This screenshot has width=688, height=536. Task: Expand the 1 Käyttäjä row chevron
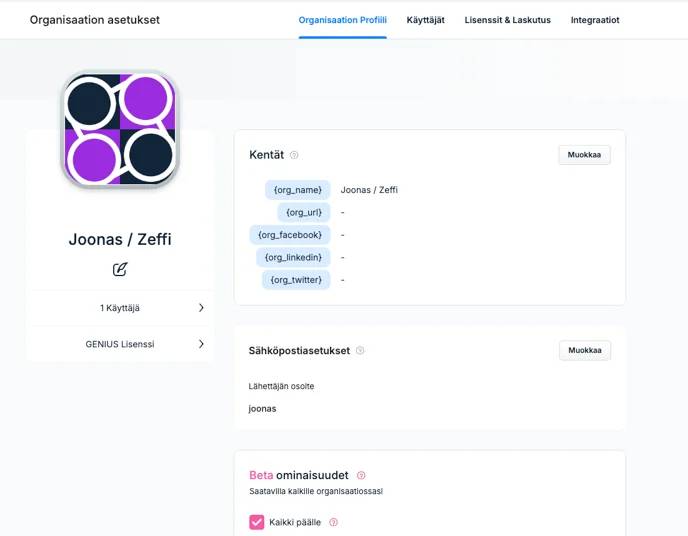coord(201,307)
